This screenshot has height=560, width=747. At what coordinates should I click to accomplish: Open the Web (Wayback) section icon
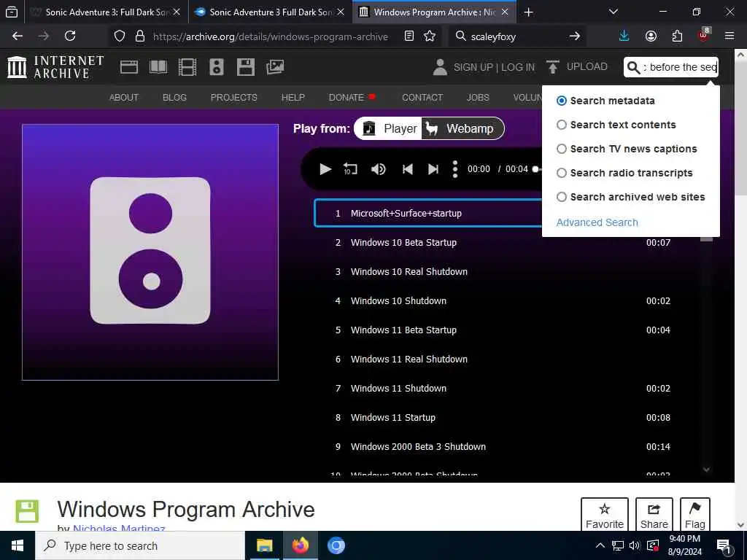click(128, 67)
